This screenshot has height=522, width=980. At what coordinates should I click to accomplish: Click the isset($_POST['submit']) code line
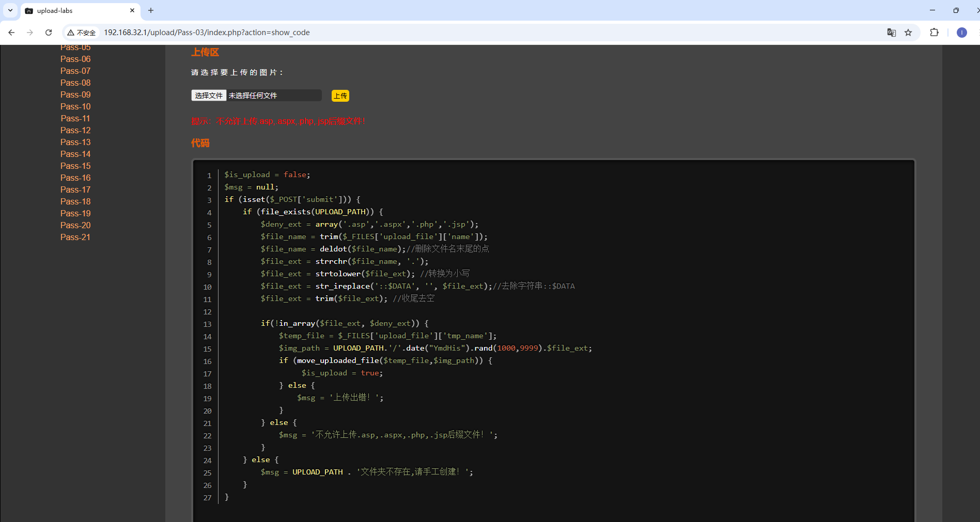click(292, 199)
